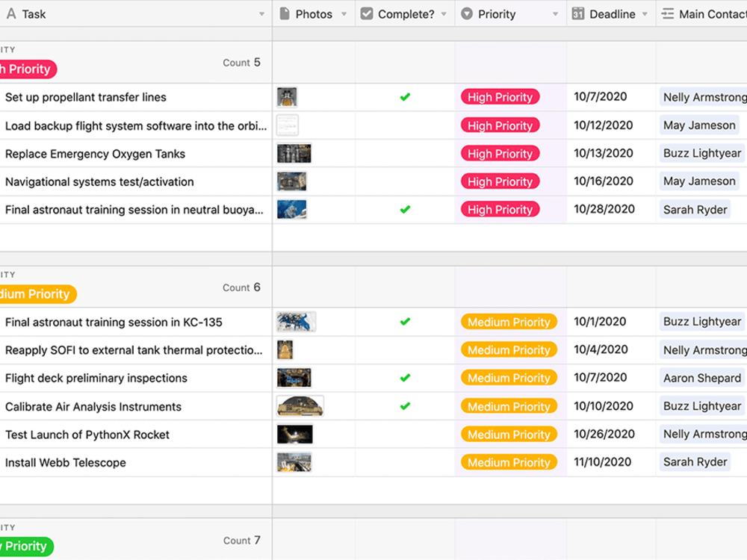
Task: Open the Test Launch of PythonX Rocket photo
Action: pyautogui.click(x=295, y=435)
